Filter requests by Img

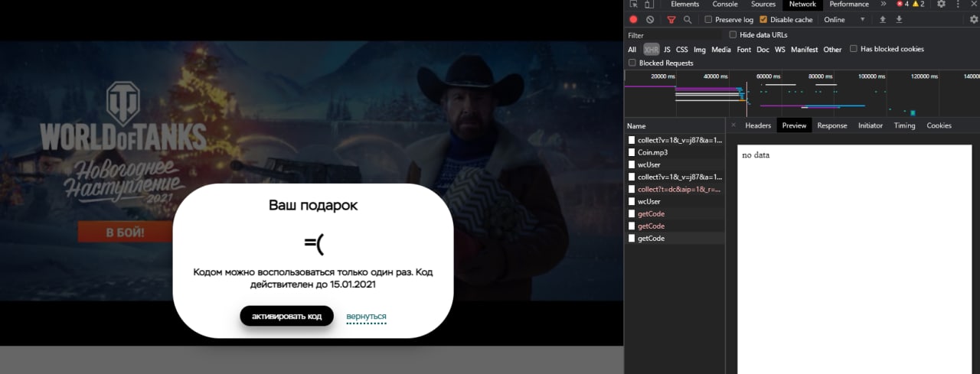[700, 50]
